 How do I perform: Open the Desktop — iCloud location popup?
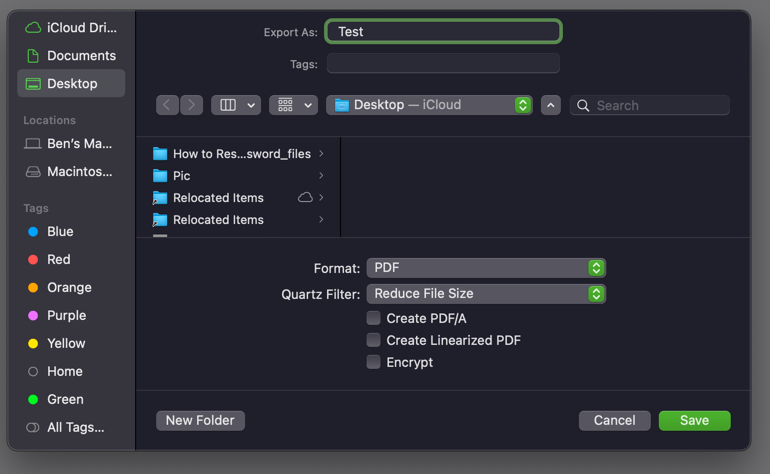point(432,105)
